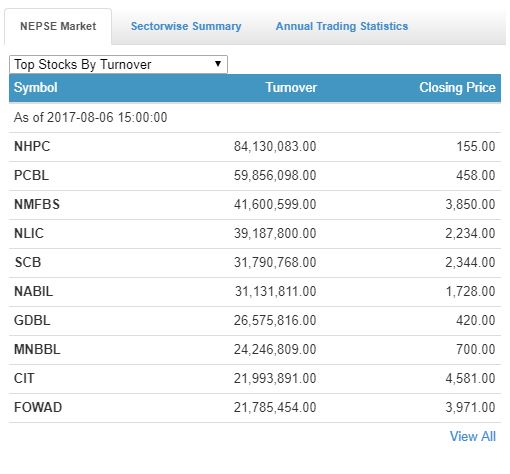Click the Symbol column header

[36, 88]
